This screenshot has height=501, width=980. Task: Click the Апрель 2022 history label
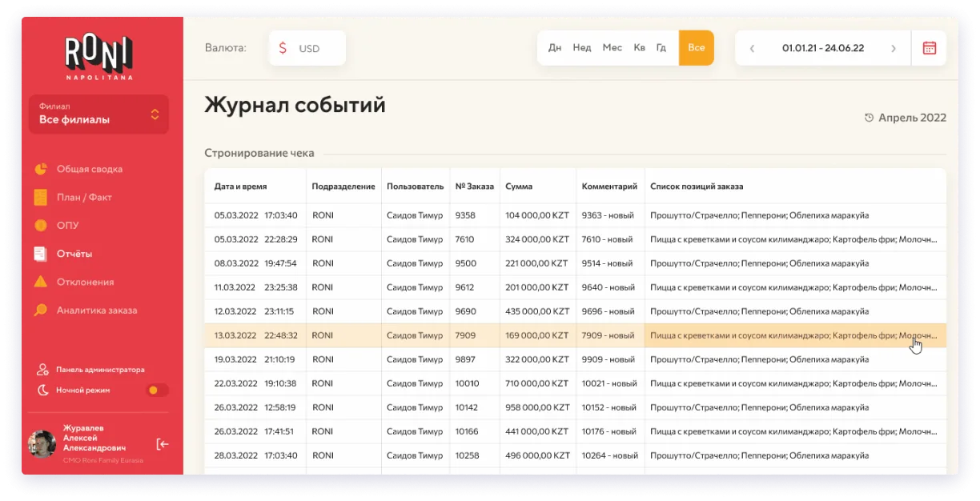point(912,118)
